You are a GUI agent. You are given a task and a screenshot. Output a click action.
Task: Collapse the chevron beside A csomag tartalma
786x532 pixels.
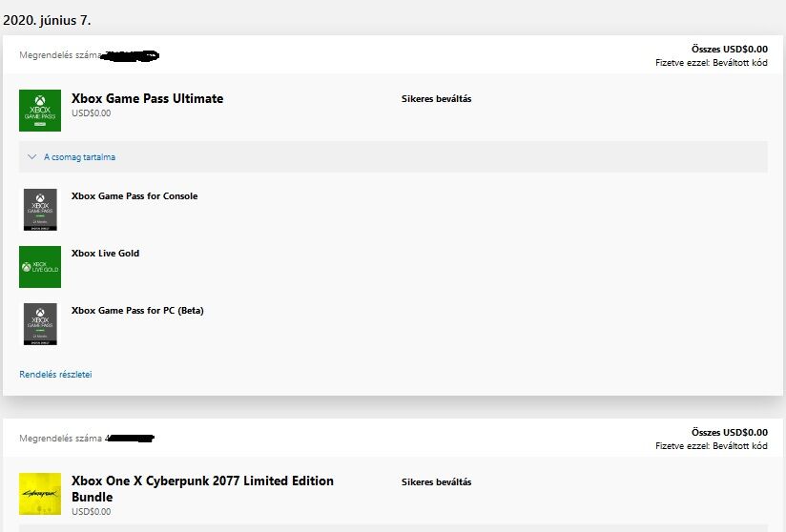32,157
